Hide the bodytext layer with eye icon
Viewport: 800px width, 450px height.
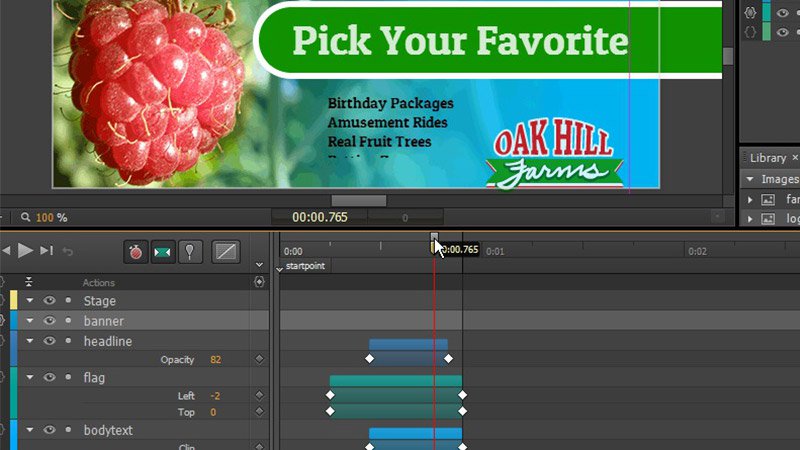(x=49, y=430)
